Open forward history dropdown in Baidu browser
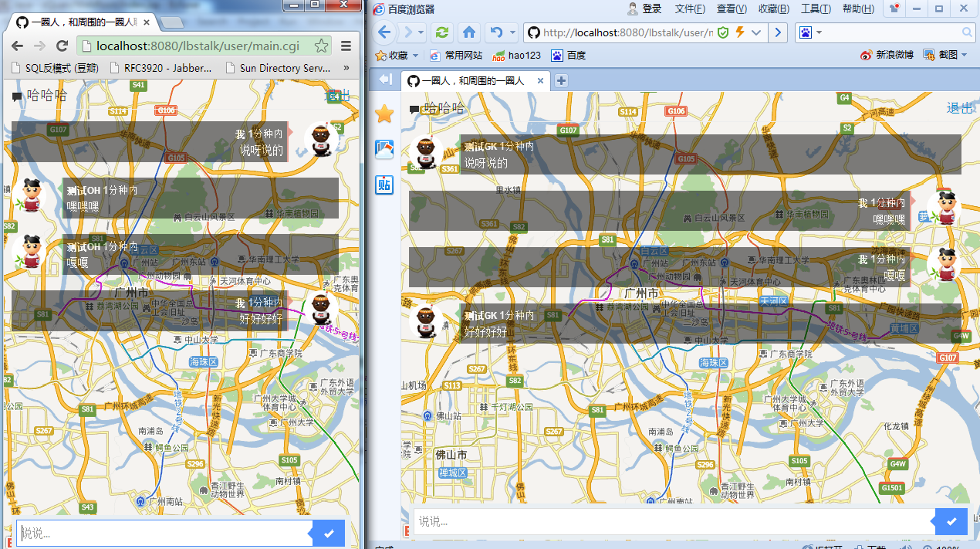The image size is (980, 549). click(421, 32)
